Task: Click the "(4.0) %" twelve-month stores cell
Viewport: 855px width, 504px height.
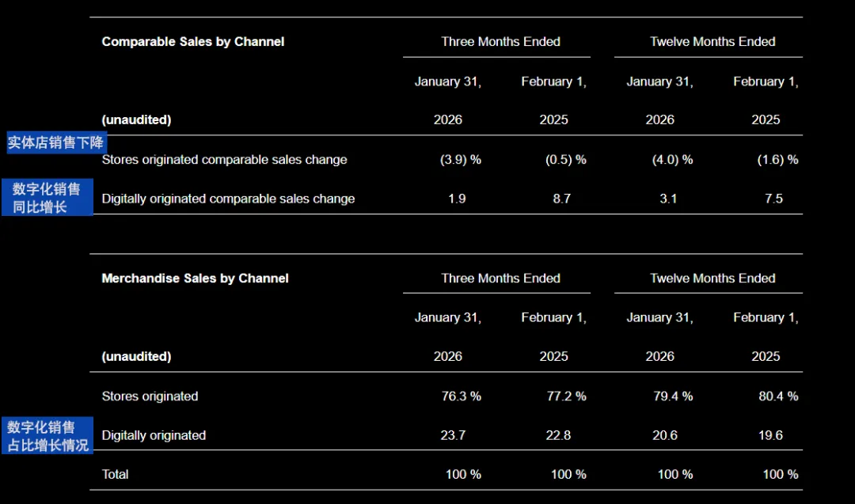Action: [x=672, y=160]
